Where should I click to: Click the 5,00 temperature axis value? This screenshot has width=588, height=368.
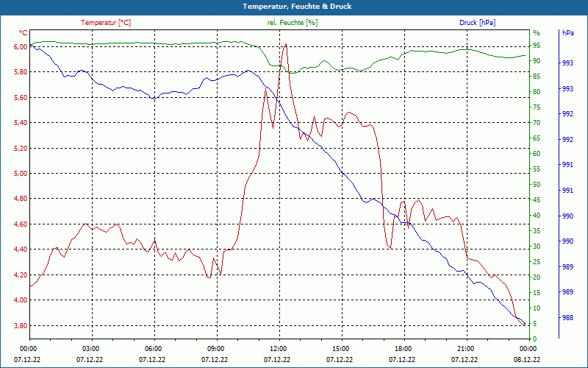tap(21, 174)
